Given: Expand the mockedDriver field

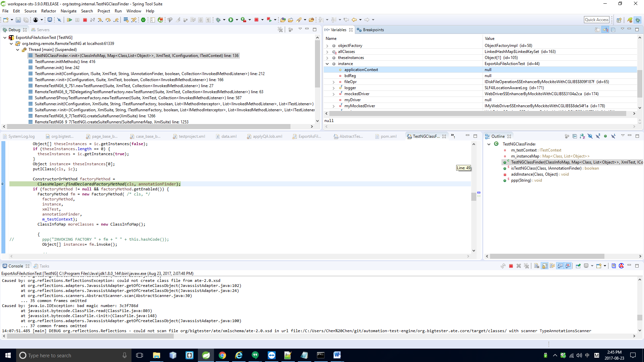Looking at the screenshot, I should [x=333, y=94].
